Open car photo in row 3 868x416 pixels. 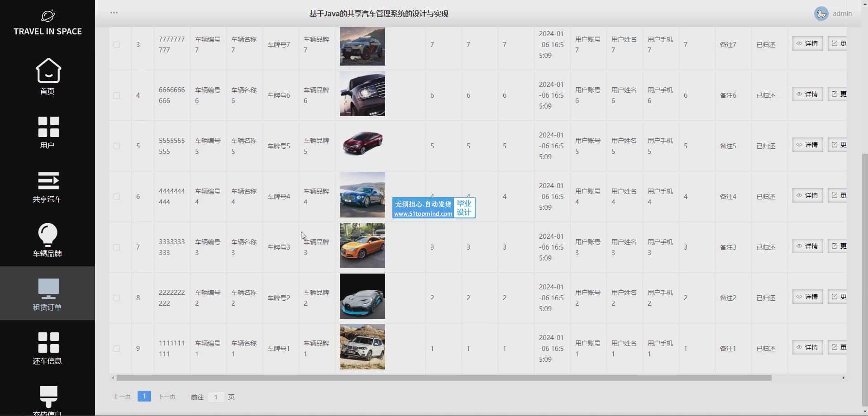(x=362, y=46)
